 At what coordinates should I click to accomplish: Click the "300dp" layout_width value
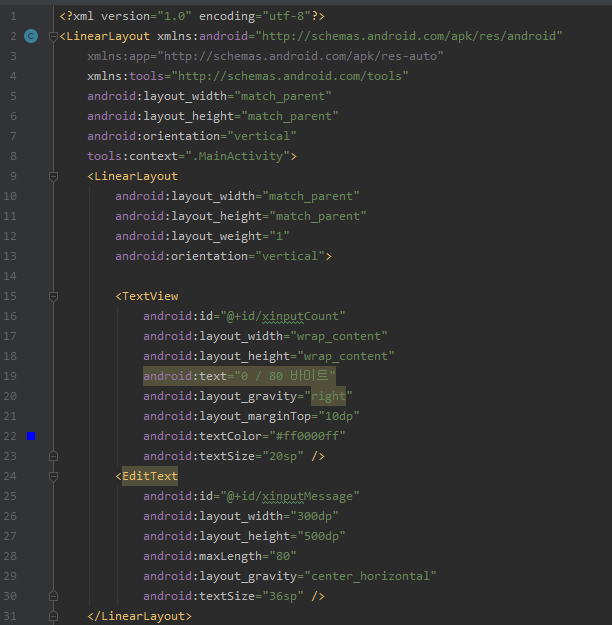(315, 516)
